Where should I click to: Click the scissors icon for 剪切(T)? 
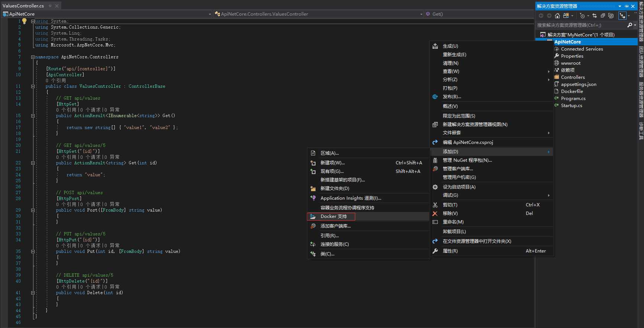(x=435, y=205)
